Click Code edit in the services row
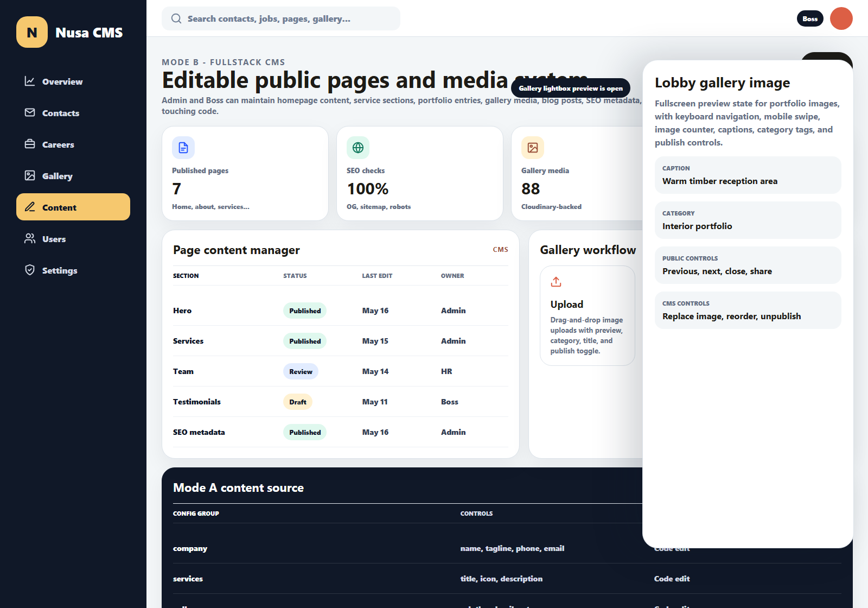 tap(672, 579)
